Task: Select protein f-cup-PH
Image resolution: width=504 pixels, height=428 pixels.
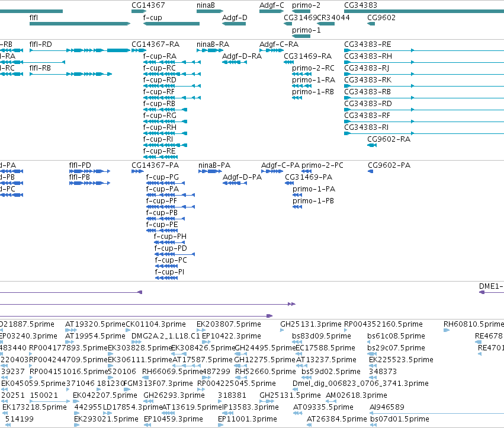Action: pos(170,236)
